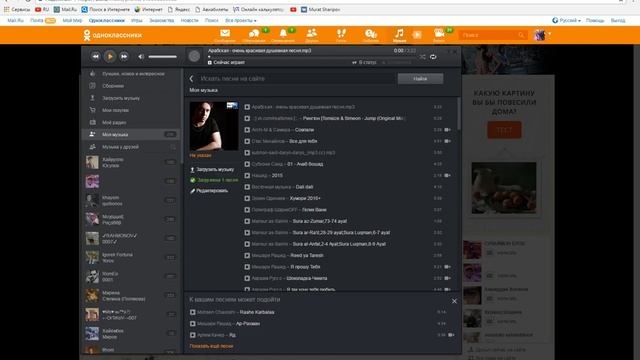Image resolution: width=640 pixels, height=360 pixels.
Task: Select Моя музыка in music sidebar
Action: [x=131, y=134]
